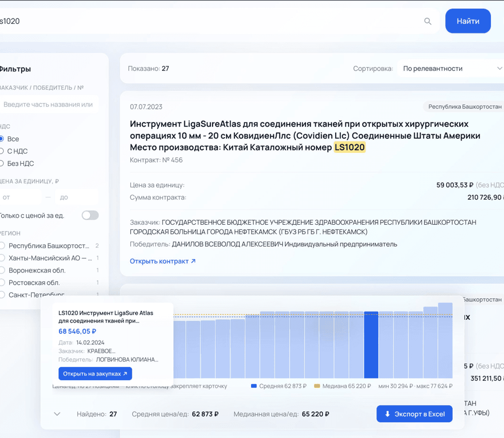Click the Экспорт в Excel button

point(414,414)
